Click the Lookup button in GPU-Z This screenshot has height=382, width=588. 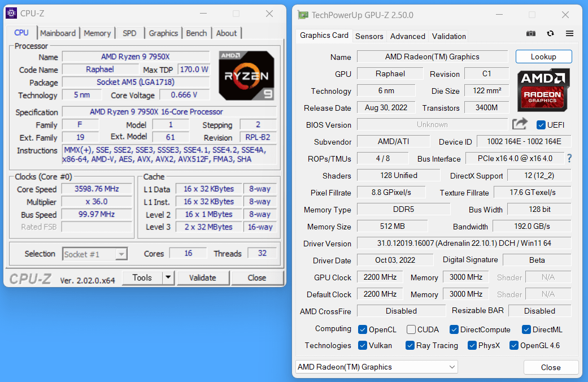[543, 57]
